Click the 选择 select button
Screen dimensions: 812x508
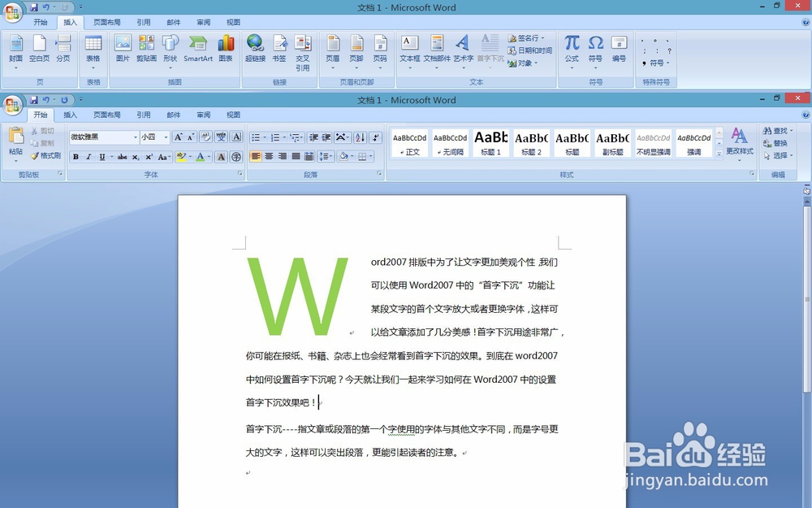pyautogui.click(x=778, y=155)
